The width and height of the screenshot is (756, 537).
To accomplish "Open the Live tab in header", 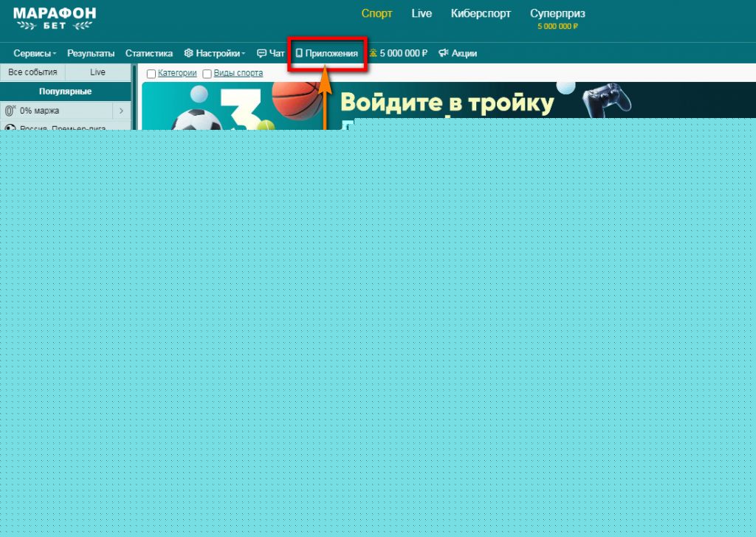I will pos(422,13).
